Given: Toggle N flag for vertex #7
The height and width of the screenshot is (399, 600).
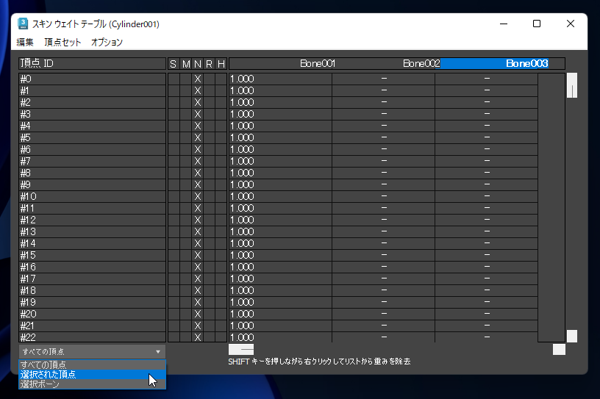Looking at the screenshot, I should pyautogui.click(x=197, y=161).
